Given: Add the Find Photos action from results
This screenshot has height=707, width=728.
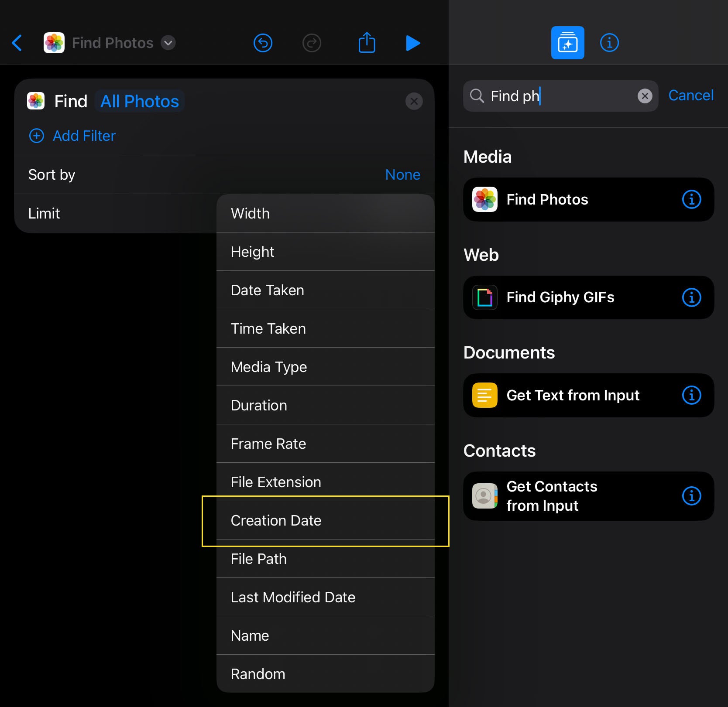Looking at the screenshot, I should pos(588,199).
